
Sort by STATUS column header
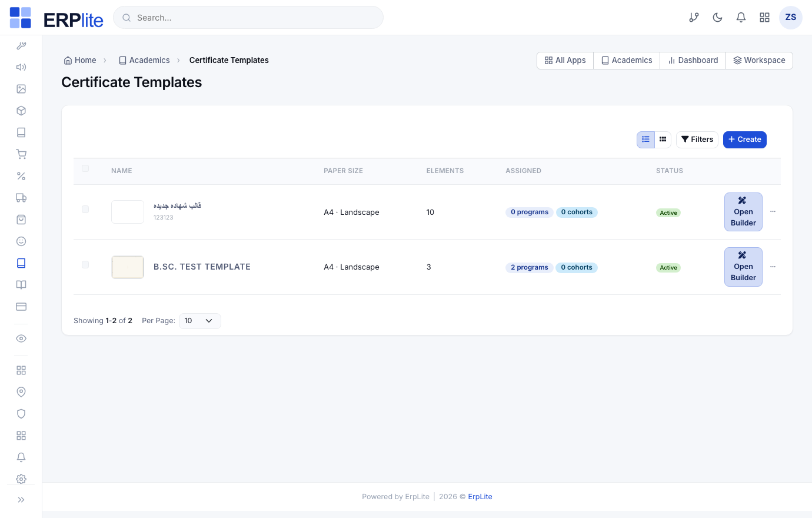click(x=670, y=171)
